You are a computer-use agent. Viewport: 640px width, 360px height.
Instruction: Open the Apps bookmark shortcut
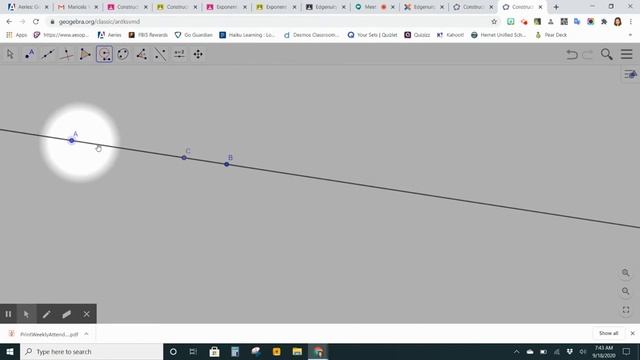click(17, 35)
